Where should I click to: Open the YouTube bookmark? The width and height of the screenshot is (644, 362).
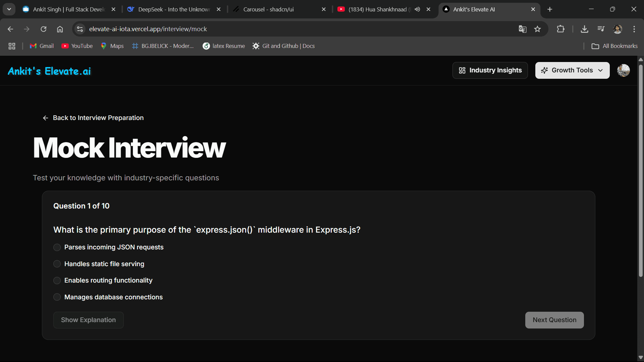tap(77, 46)
